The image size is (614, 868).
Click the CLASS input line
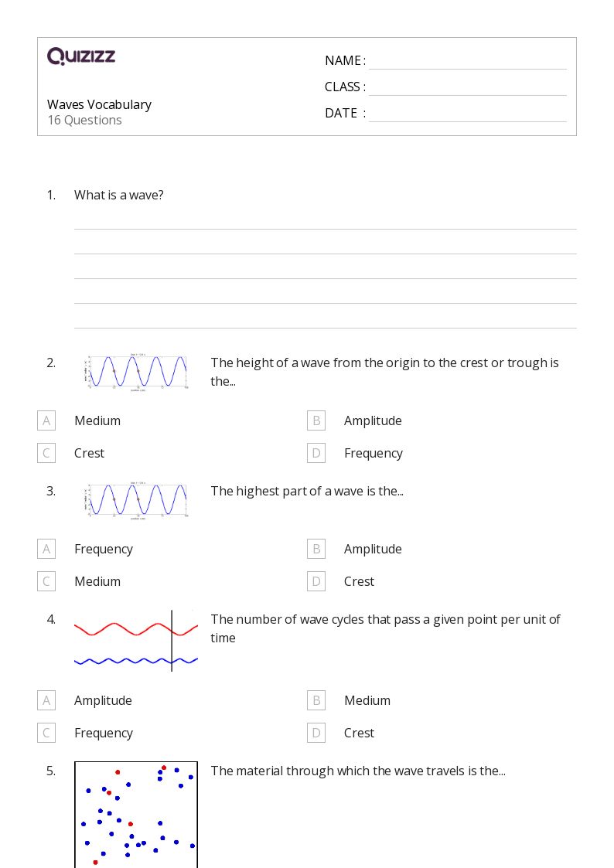point(468,88)
